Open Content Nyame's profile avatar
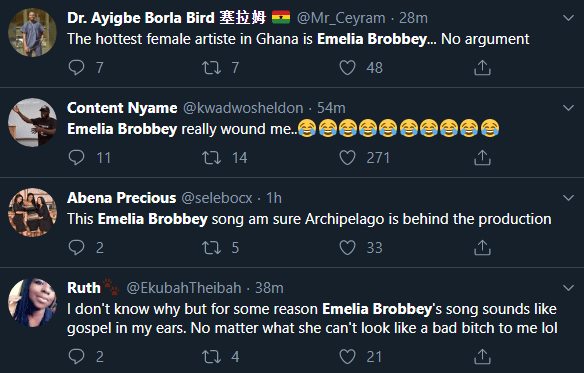 tap(32, 122)
